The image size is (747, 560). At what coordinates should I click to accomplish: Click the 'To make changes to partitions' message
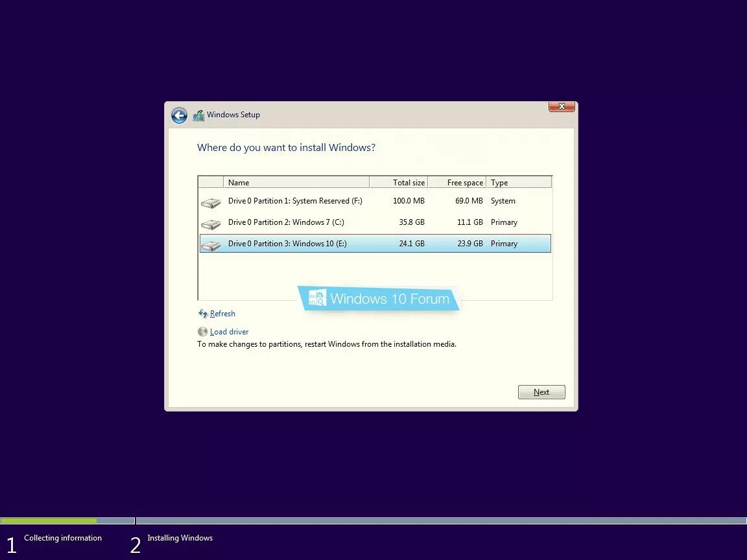coord(327,344)
